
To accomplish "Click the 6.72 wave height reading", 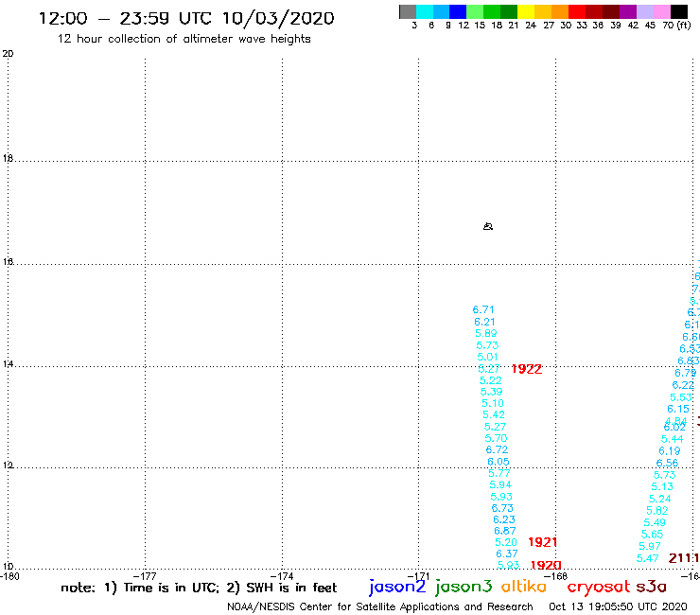I will 497,449.
